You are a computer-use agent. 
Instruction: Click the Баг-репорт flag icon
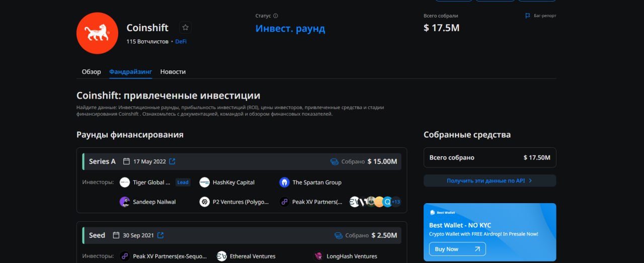[528, 16]
